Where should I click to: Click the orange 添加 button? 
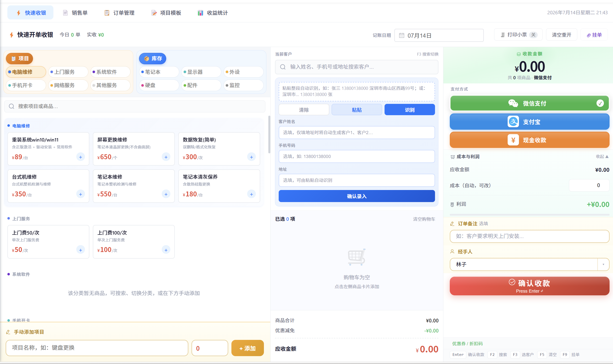(x=247, y=348)
